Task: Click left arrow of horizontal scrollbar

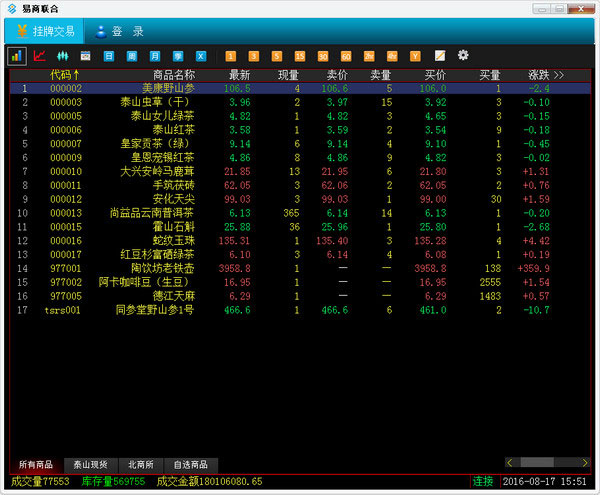Action: (509, 462)
